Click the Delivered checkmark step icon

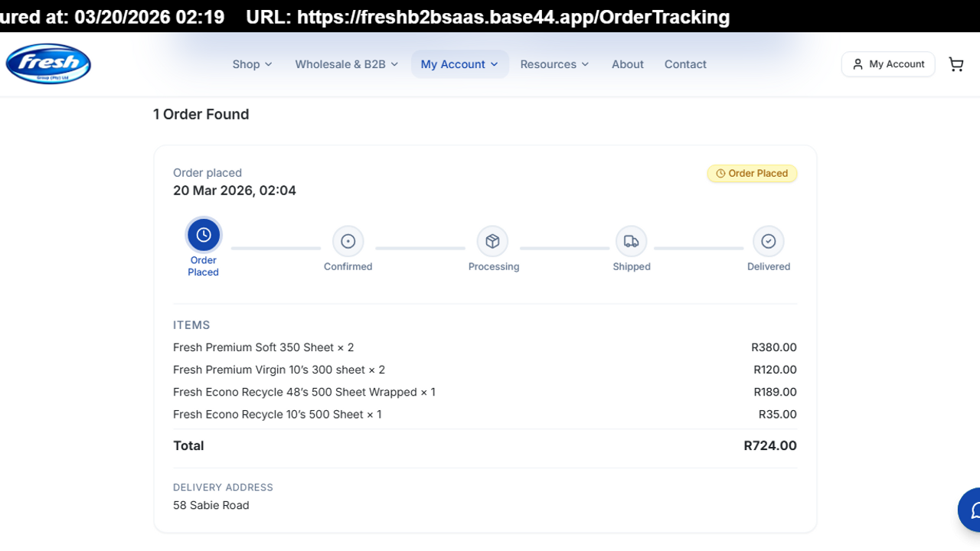coord(768,241)
